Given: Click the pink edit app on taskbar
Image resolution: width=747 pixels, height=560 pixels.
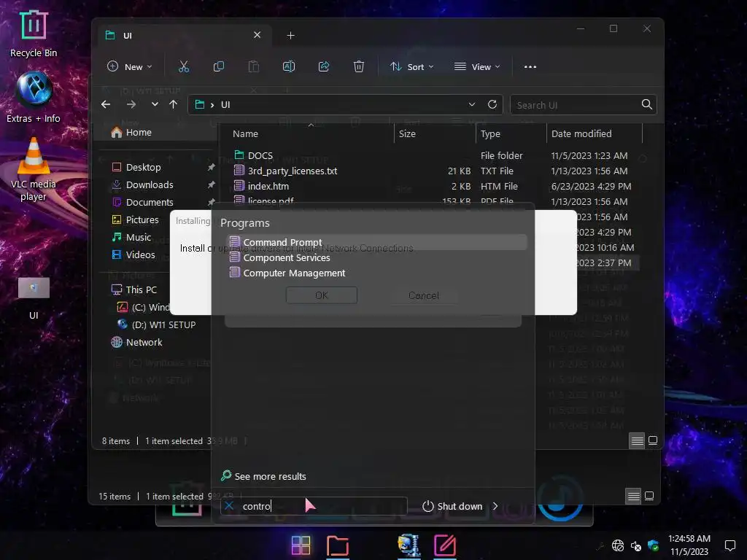Looking at the screenshot, I should 445,545.
